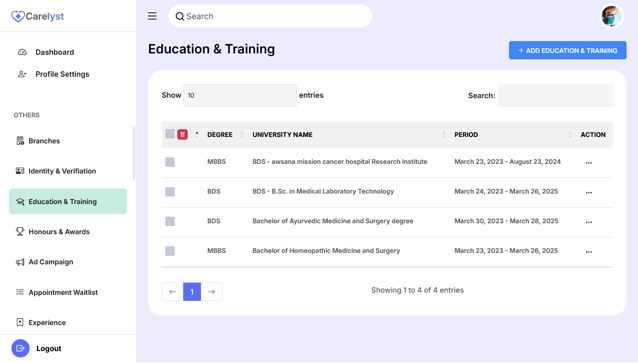
Task: Click the Branches building icon
Action: 20,141
